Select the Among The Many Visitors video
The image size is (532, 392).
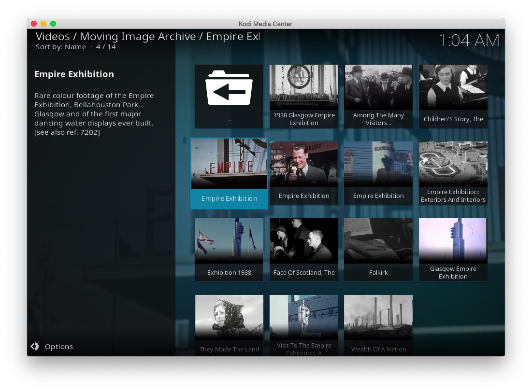(x=378, y=96)
